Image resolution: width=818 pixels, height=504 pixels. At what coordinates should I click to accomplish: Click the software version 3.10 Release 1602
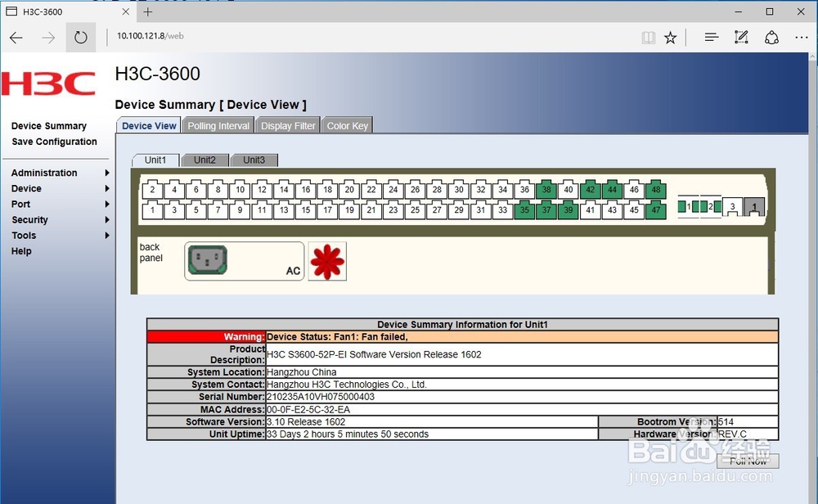(306, 421)
